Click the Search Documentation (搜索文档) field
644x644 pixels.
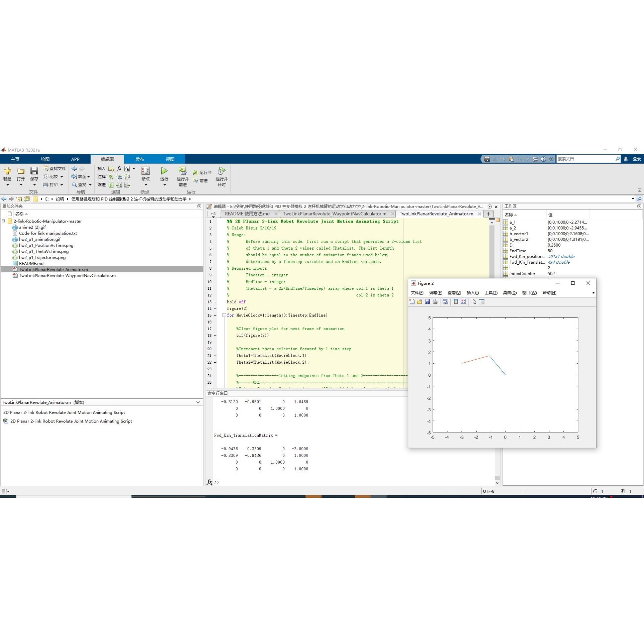click(585, 159)
